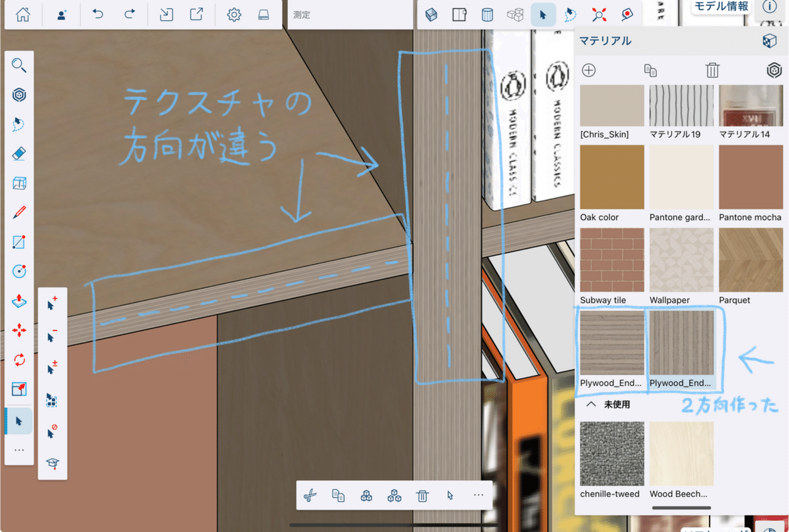Click the active Select arrow in left toolbar
This screenshot has width=789, height=532.
[x=19, y=421]
